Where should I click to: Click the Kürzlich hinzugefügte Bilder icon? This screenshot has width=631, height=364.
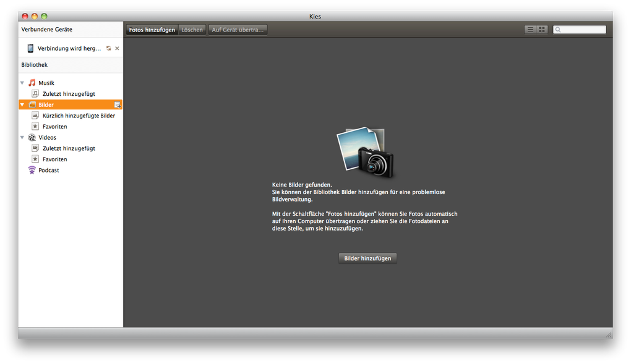(35, 116)
